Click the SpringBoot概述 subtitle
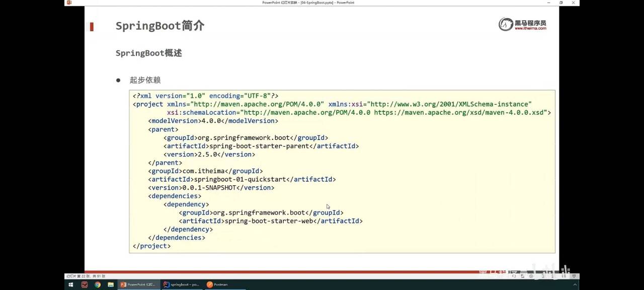 coord(148,53)
